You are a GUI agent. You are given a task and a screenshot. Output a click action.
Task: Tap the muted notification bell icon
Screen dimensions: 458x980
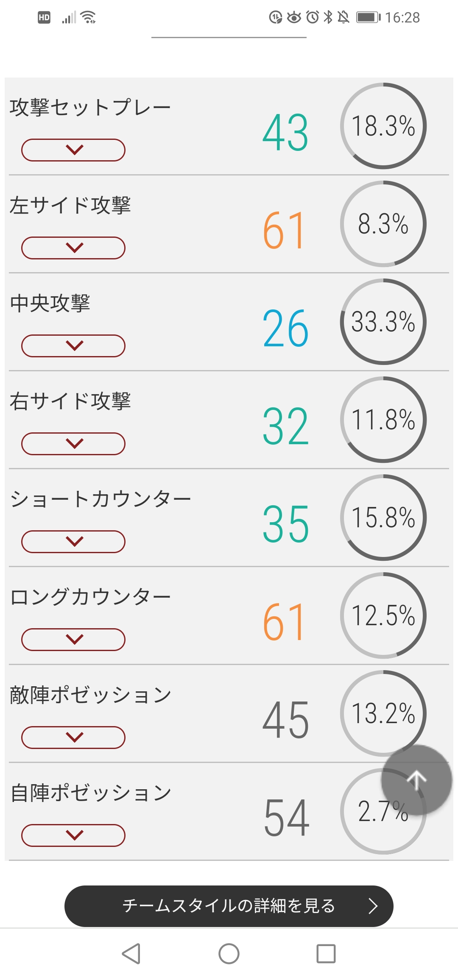click(343, 17)
